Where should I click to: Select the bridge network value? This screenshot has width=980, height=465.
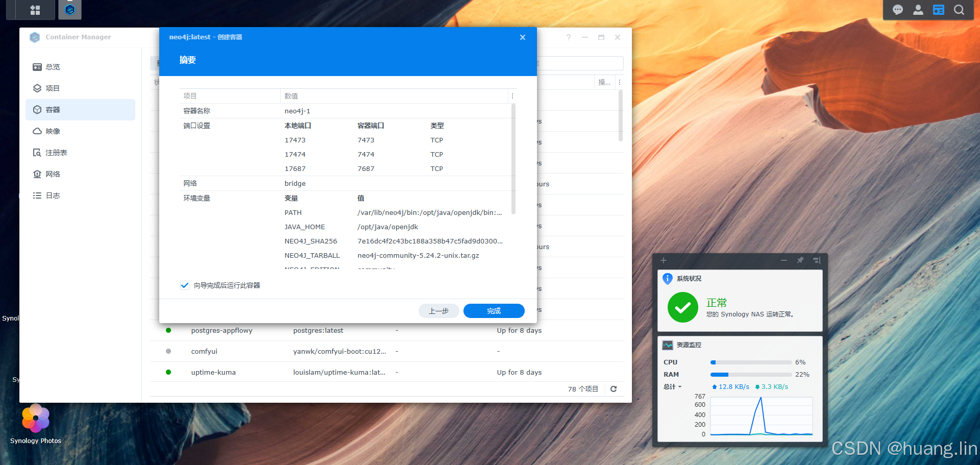coord(295,183)
